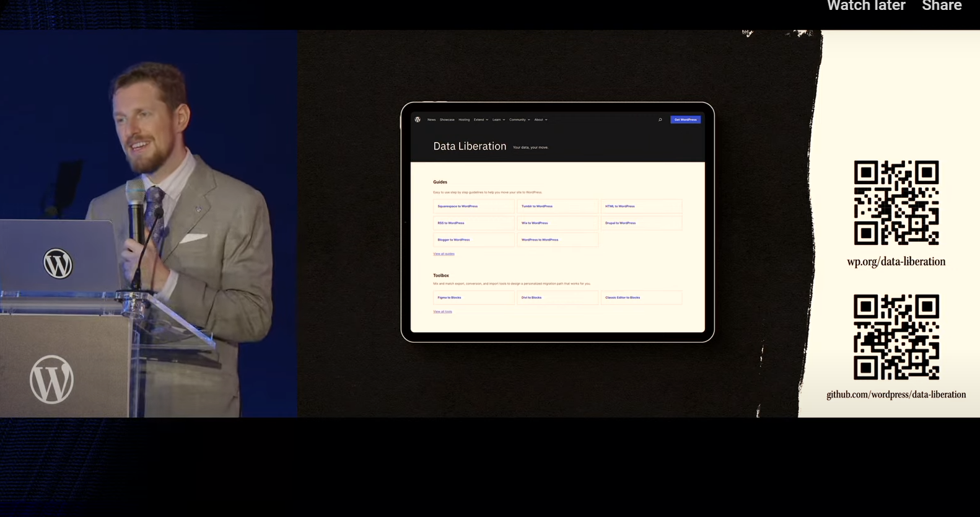Open the RSS to WordPress guide
Screen dimensions: 980x517
474,223
